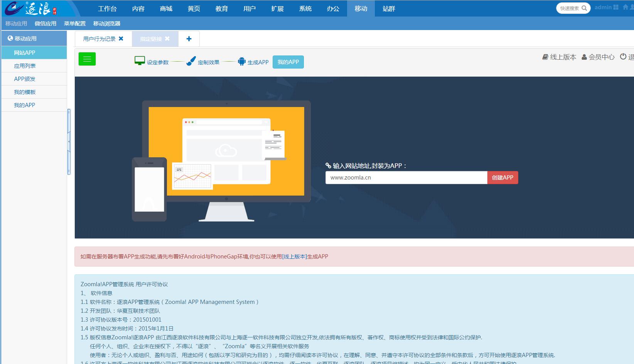
Task: Click the power logout icon
Action: click(623, 57)
